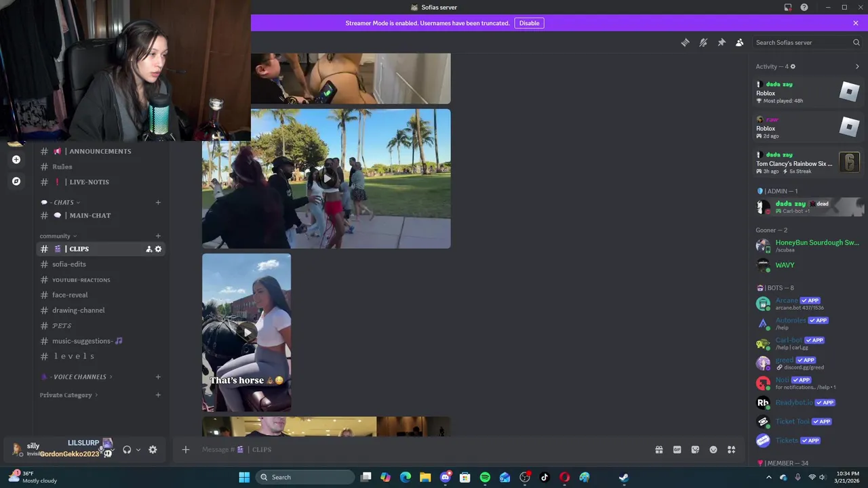Open the Ticket Tool bot entry
Image resolution: width=868 pixels, height=488 pixels.
pyautogui.click(x=808, y=422)
